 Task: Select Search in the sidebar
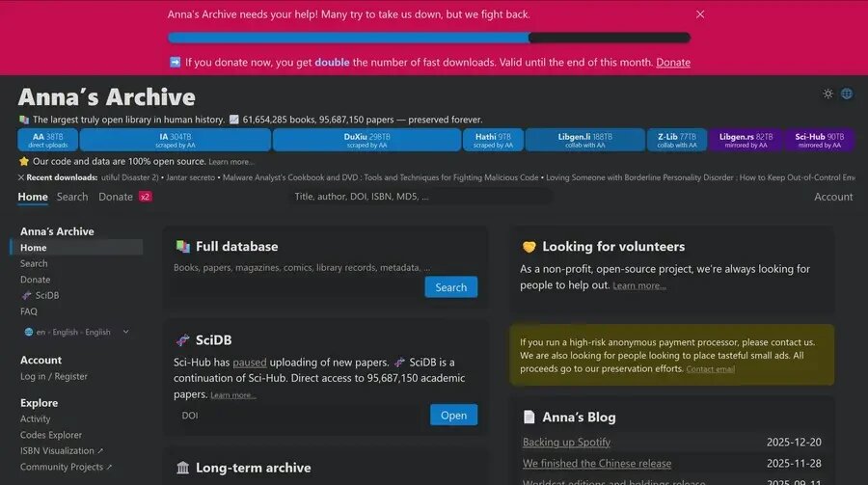pyautogui.click(x=34, y=263)
